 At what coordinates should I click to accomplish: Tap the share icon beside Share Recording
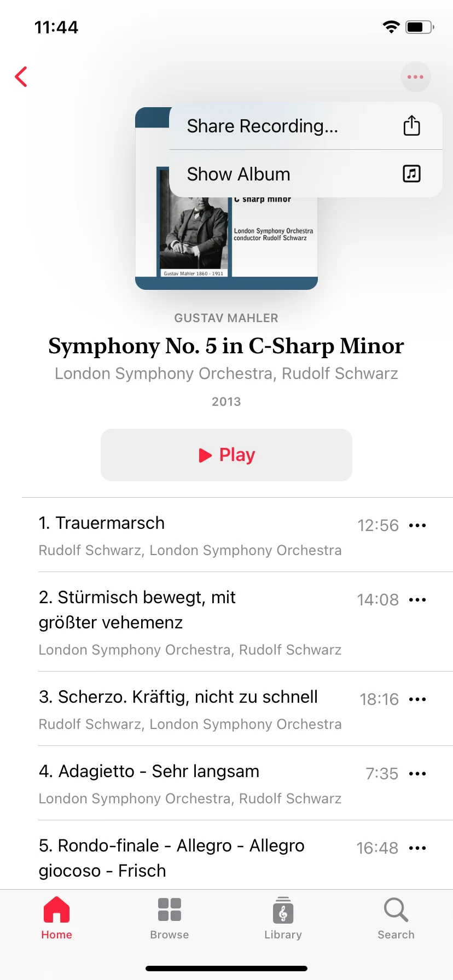[x=411, y=126]
